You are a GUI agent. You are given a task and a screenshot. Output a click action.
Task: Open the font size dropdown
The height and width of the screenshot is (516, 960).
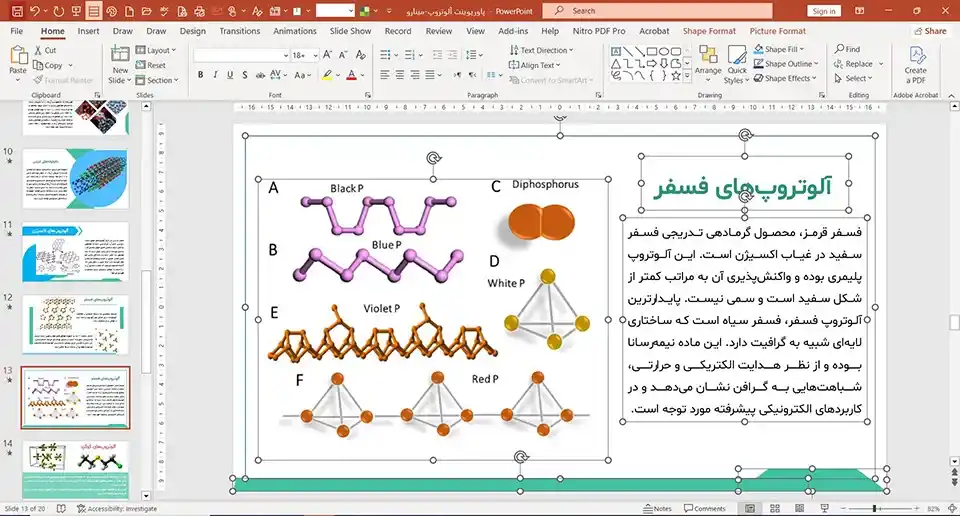[315, 55]
